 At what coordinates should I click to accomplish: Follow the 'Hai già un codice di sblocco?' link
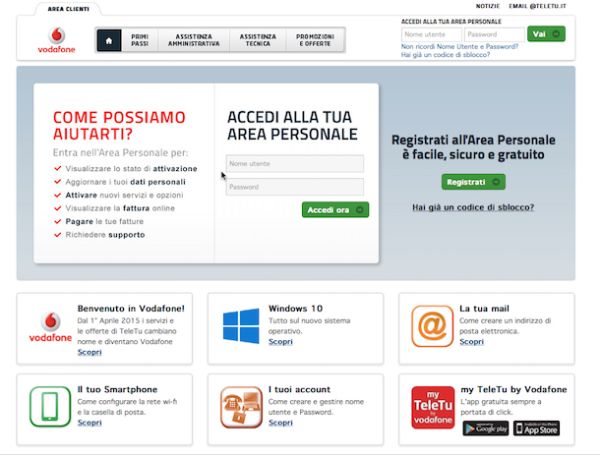(x=473, y=207)
